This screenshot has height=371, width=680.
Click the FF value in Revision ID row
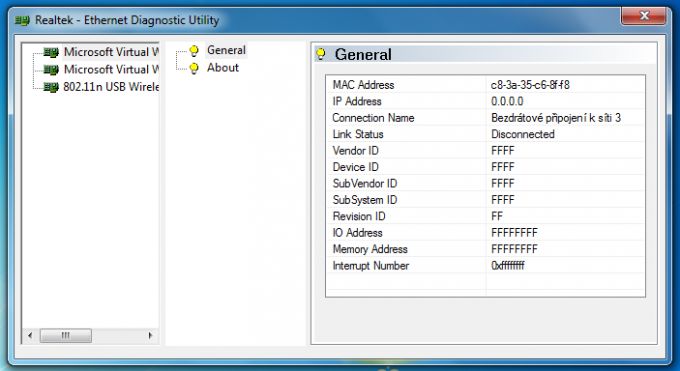click(497, 217)
